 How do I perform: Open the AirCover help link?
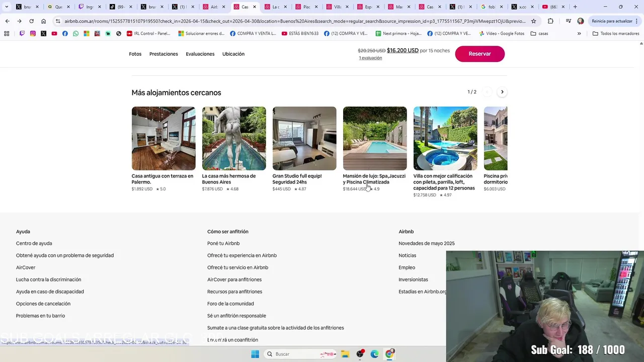(26, 267)
